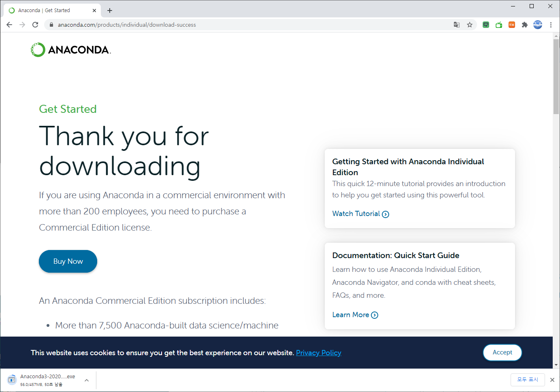The width and height of the screenshot is (560, 392).
Task: Open a new tab with plus button
Action: tap(110, 11)
